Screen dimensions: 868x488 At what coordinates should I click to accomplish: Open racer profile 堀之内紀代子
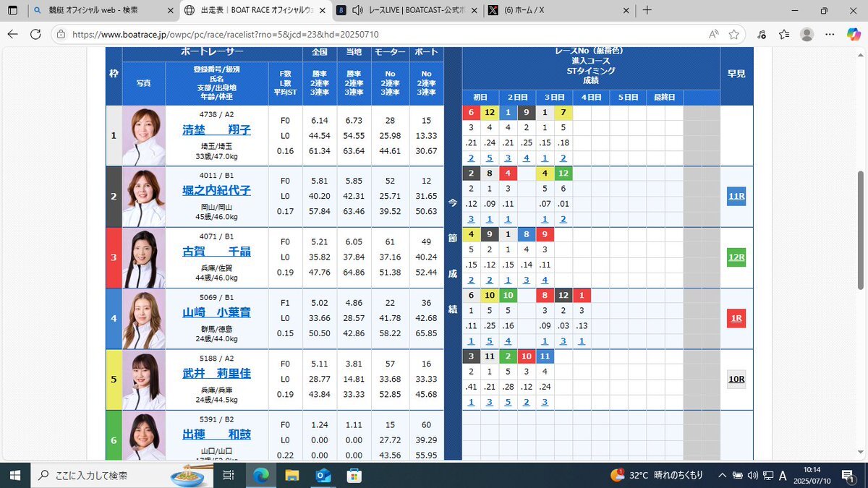217,191
